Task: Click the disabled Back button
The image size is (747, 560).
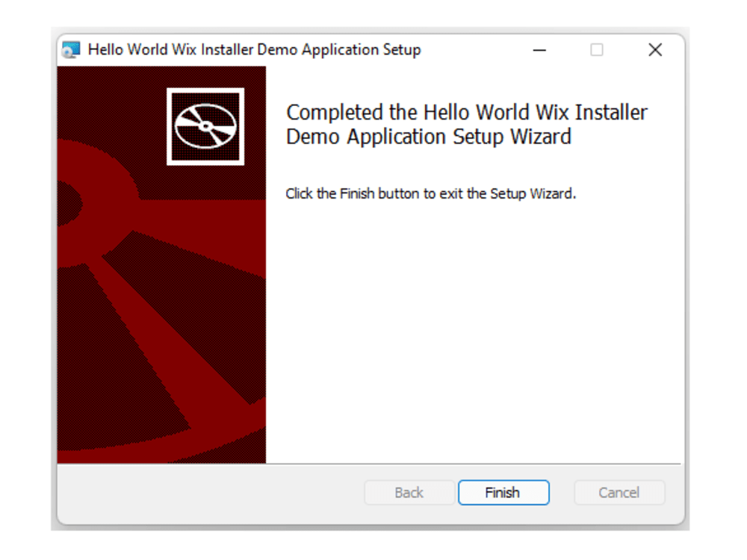Action: (409, 492)
